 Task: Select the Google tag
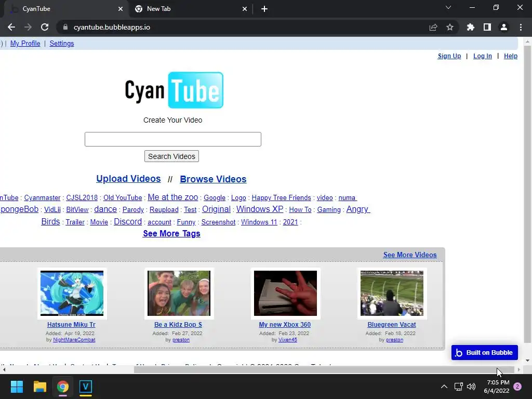(215, 198)
